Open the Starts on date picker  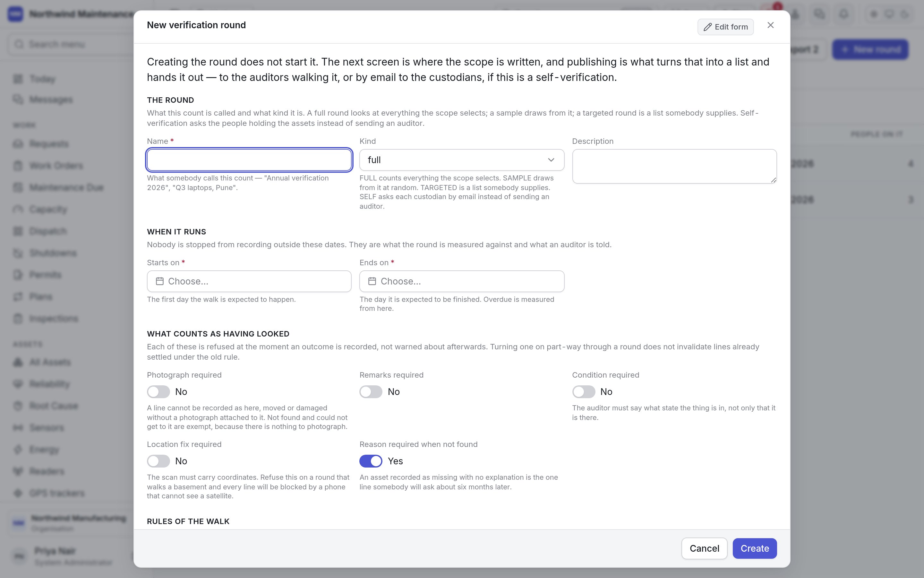click(249, 281)
